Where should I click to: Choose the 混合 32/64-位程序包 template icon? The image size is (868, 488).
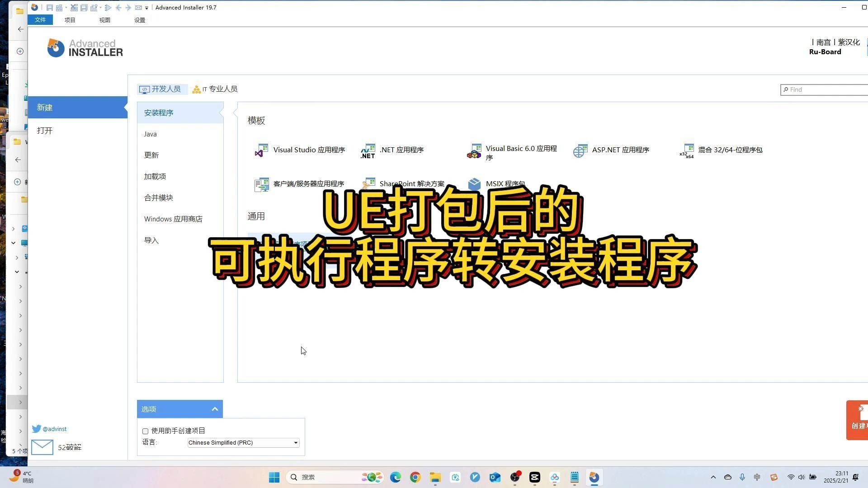pos(686,150)
